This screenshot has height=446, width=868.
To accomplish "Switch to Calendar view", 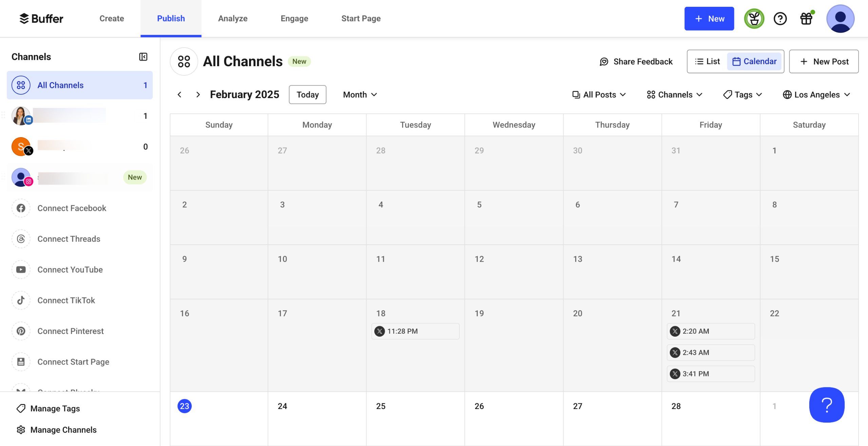I will [754, 61].
